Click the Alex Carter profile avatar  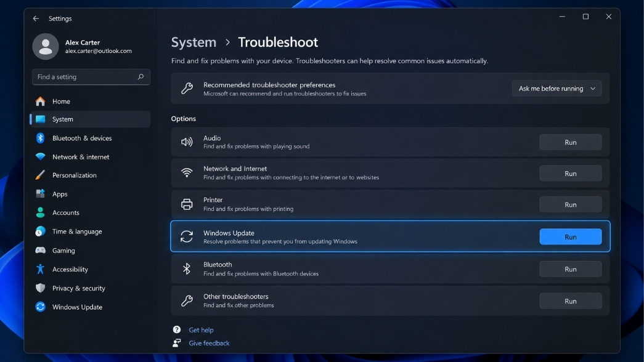[46, 46]
